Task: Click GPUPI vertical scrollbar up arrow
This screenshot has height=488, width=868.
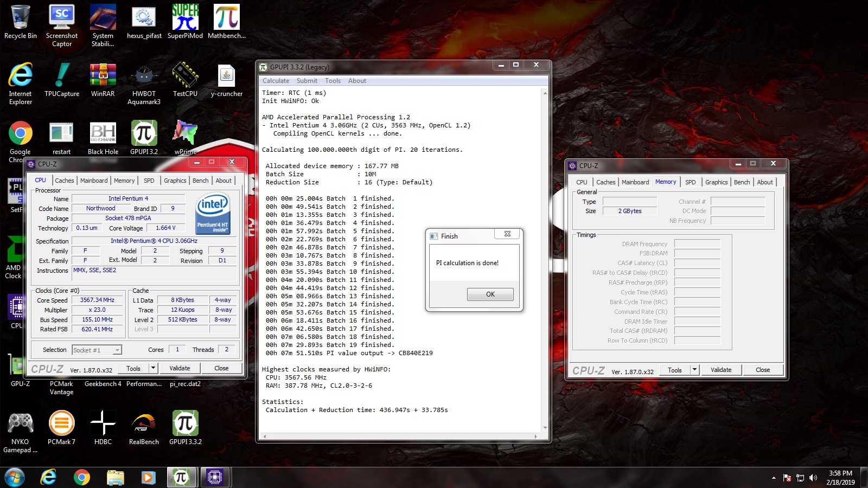Action: [x=545, y=93]
